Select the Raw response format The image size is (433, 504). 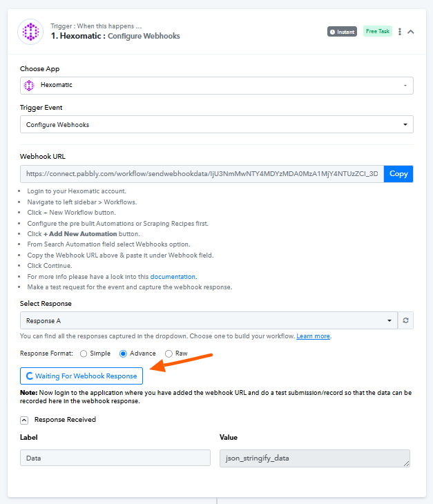(169, 353)
